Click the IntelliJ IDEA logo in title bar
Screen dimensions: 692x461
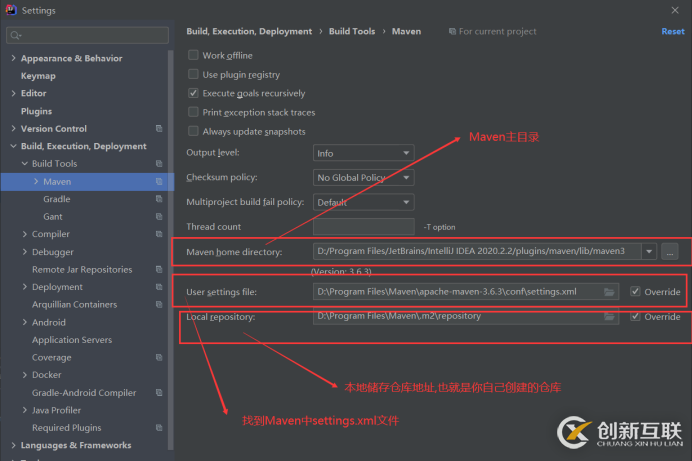(x=11, y=10)
